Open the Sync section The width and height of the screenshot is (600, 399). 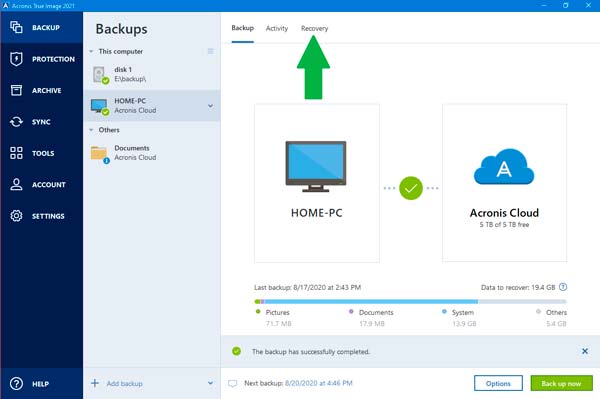(x=41, y=122)
